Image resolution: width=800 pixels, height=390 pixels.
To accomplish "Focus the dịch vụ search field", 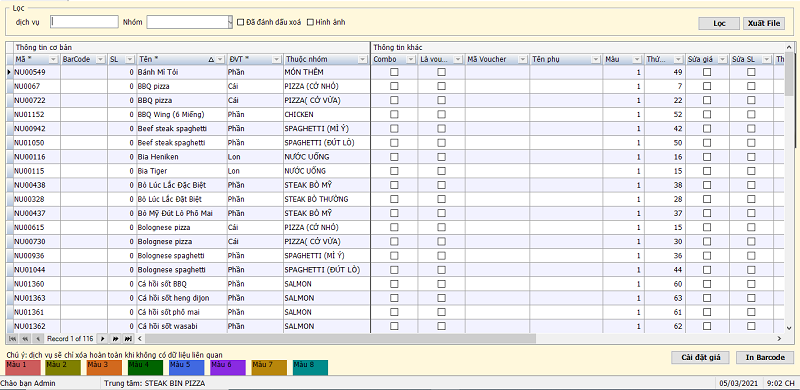I will coord(85,21).
